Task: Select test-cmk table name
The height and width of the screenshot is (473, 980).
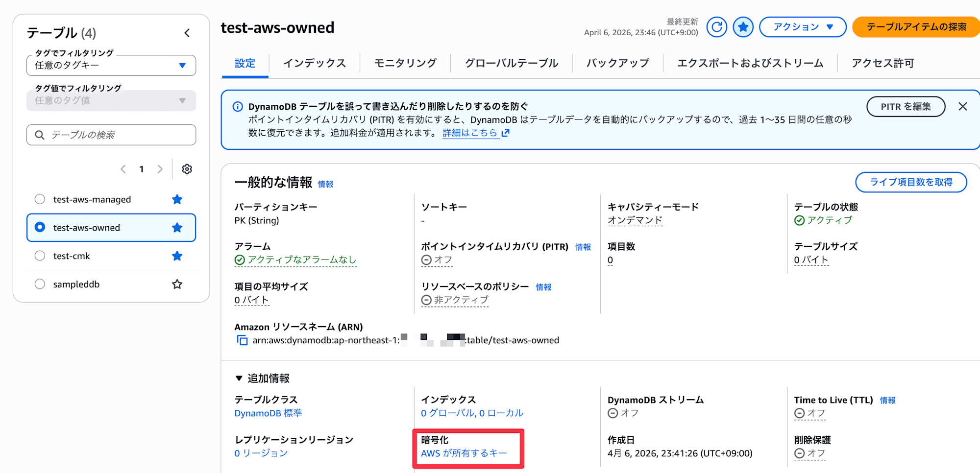Action: tap(72, 256)
